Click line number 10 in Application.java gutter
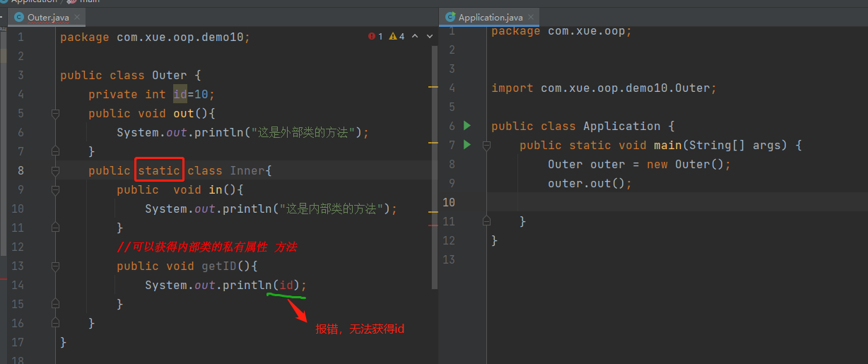Image resolution: width=868 pixels, height=364 pixels. tap(449, 202)
